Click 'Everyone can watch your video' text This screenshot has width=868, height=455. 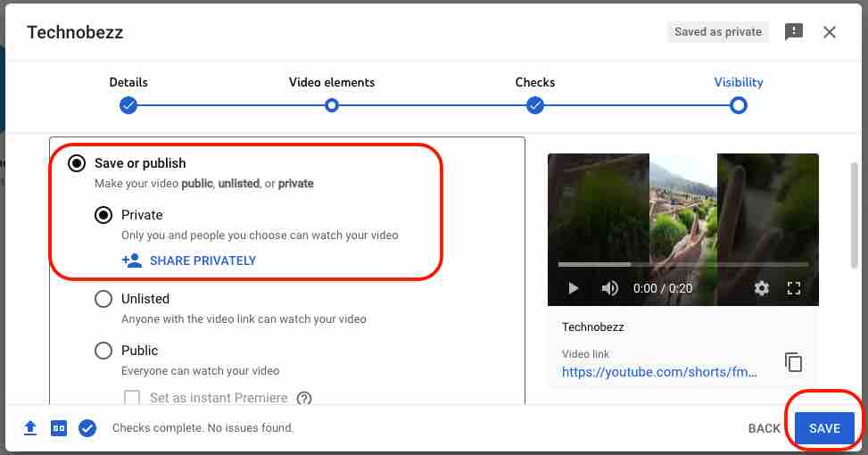(201, 371)
